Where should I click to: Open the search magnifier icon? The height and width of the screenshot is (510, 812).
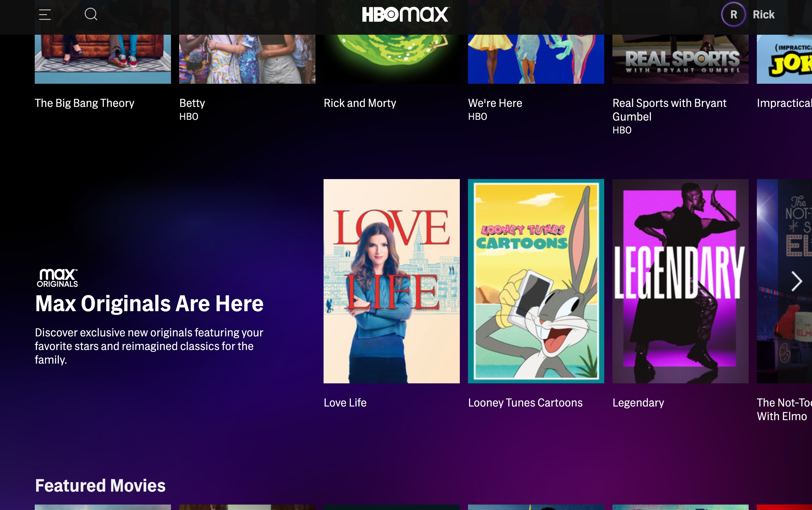click(91, 14)
